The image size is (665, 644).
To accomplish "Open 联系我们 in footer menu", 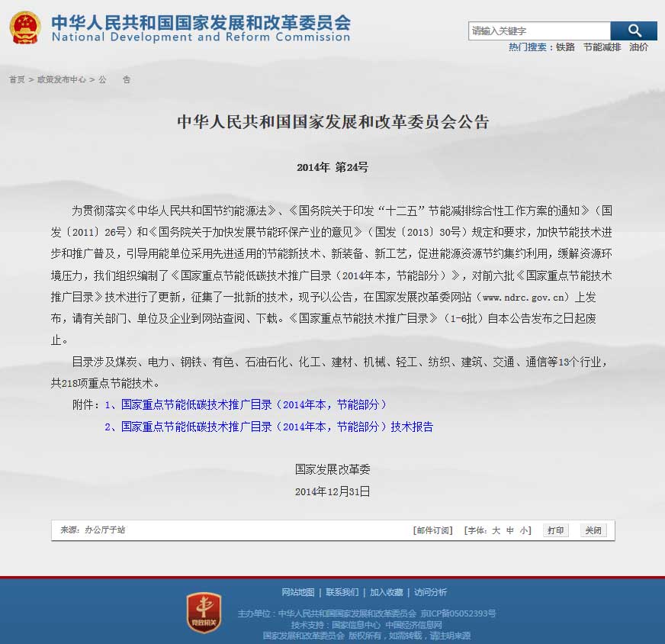I will [x=342, y=592].
